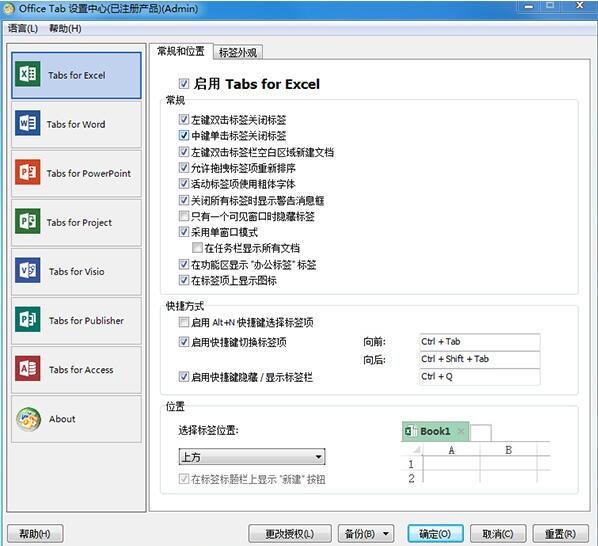Select the Tabs for Project icon
This screenshot has height=546, width=598.
pos(28,221)
